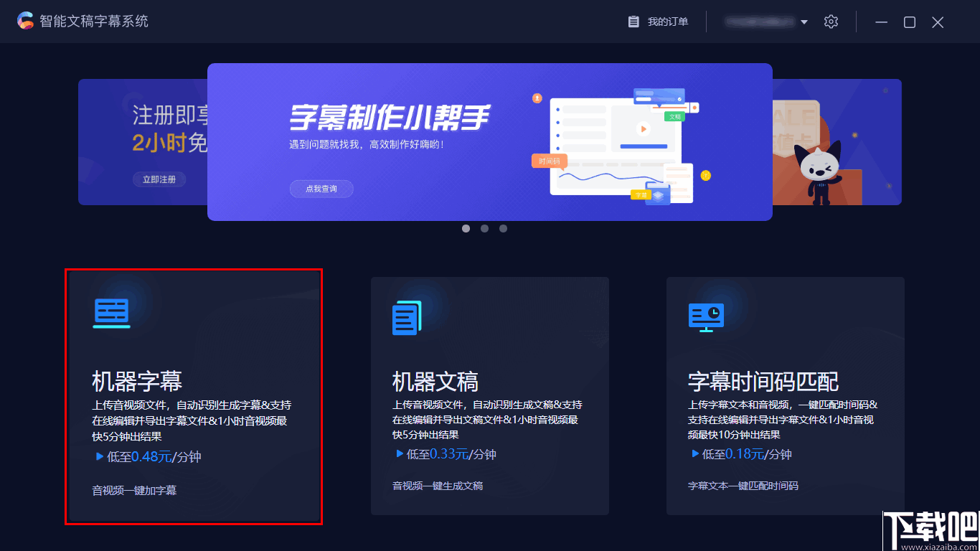Viewport: 980px width, 551px height.
Task: Click the 点我查询 button
Action: [321, 189]
